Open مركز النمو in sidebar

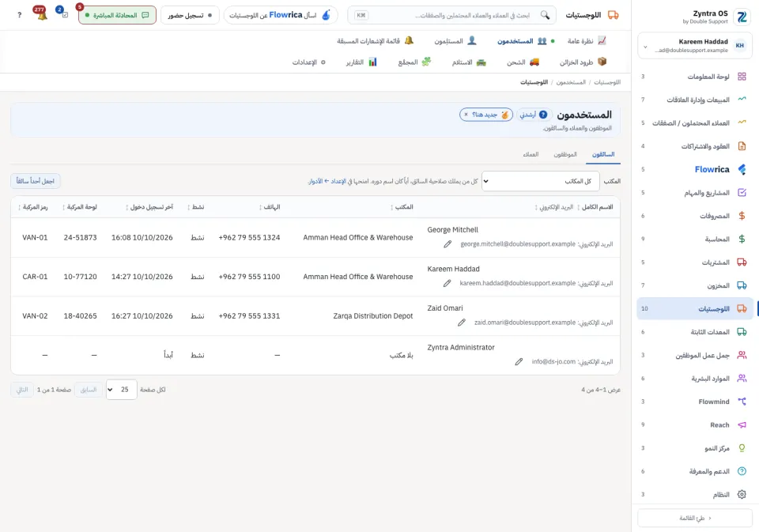coord(694,448)
